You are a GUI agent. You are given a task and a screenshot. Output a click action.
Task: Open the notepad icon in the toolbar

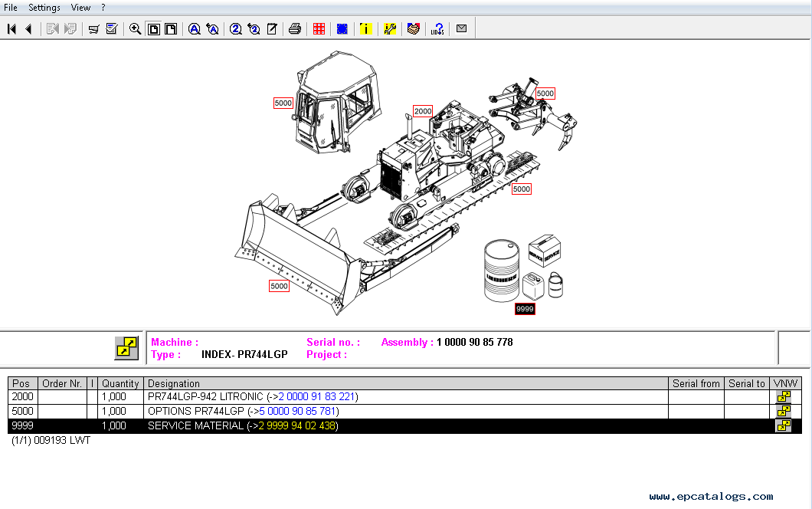(272, 29)
